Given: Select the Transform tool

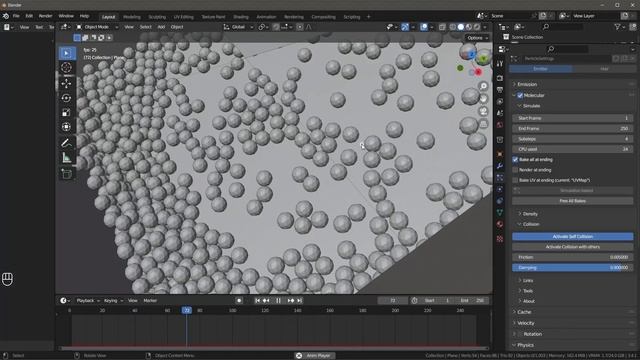Looking at the screenshot, I should (67, 127).
